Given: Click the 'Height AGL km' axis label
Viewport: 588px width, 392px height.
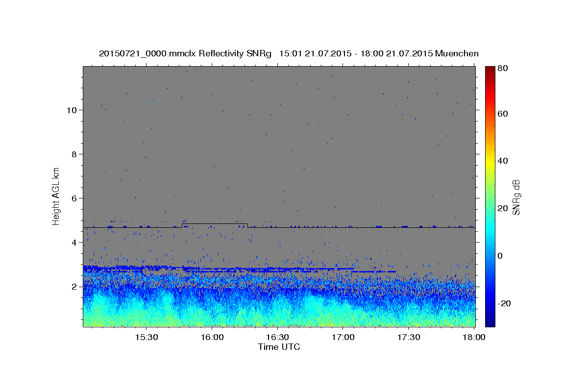Looking at the screenshot, I should (x=56, y=196).
